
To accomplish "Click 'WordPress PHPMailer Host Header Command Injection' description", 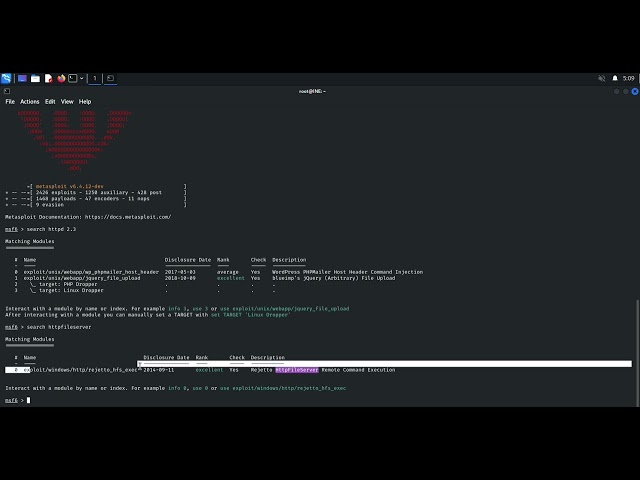I will click(347, 272).
